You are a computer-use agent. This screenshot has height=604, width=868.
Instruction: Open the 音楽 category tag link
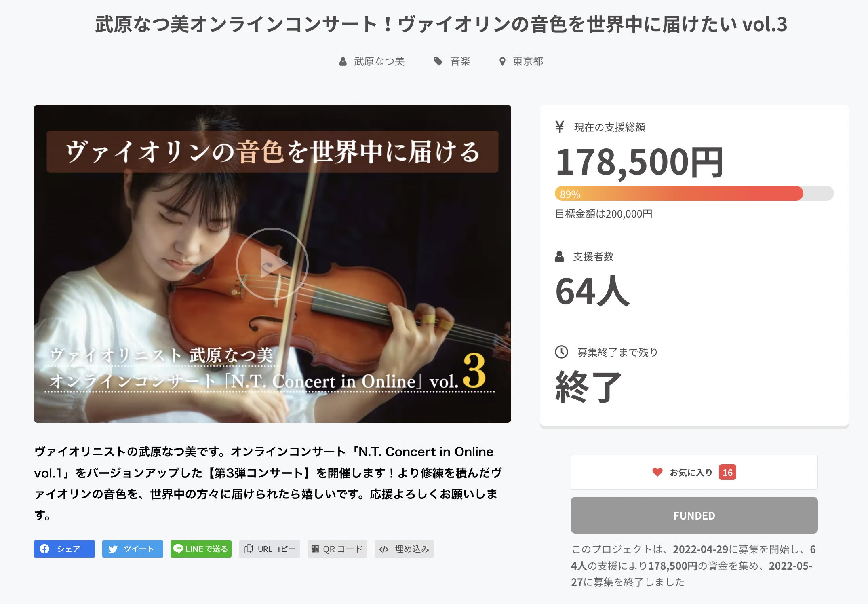click(x=460, y=61)
